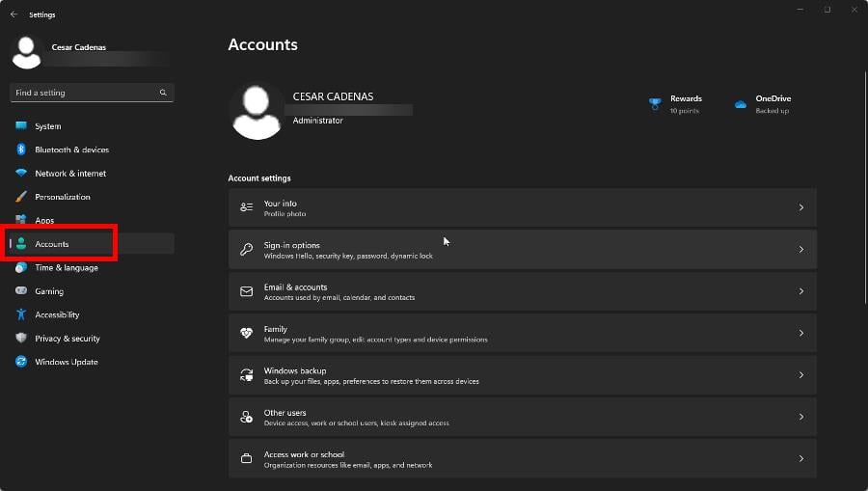Click the Personalization paintbrush icon
The height and width of the screenshot is (491, 868).
(21, 197)
